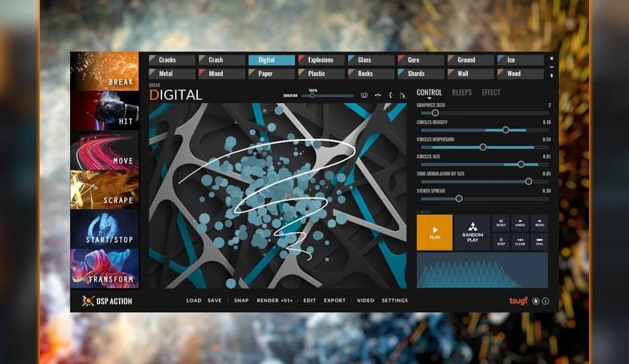
Task: Click the Circles Density slider handle
Action: pos(506,130)
